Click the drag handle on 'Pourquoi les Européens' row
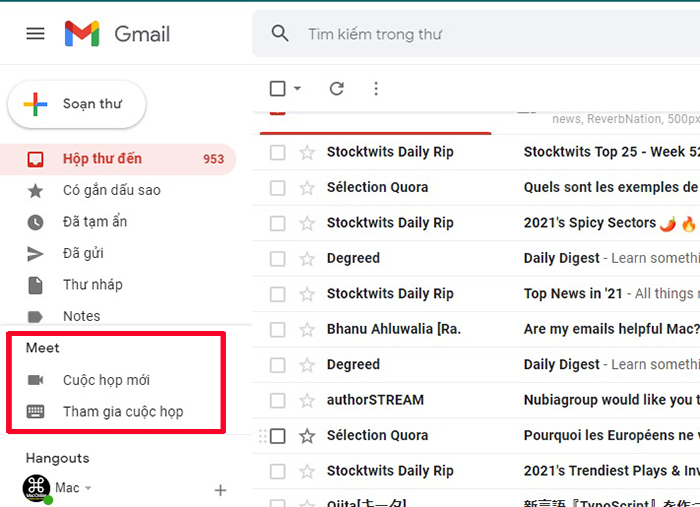 (x=262, y=436)
